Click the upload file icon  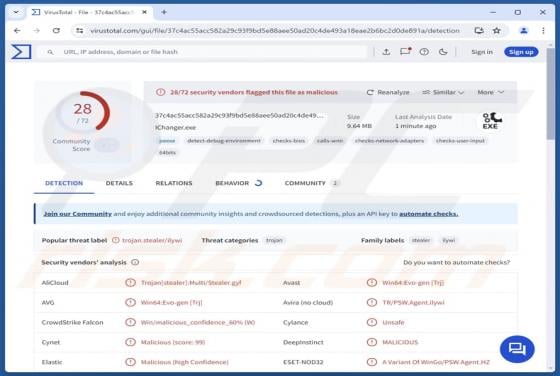(386, 52)
